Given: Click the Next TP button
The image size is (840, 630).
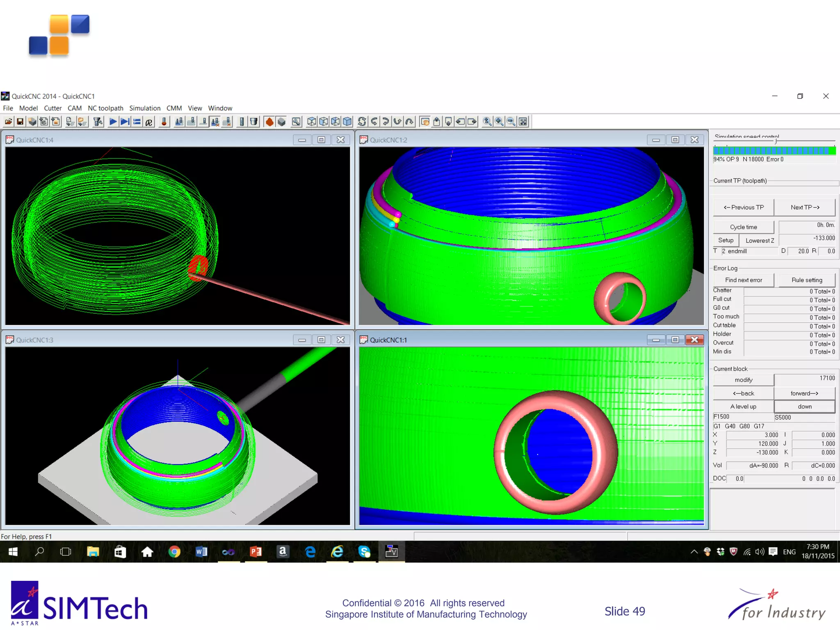Looking at the screenshot, I should [805, 208].
